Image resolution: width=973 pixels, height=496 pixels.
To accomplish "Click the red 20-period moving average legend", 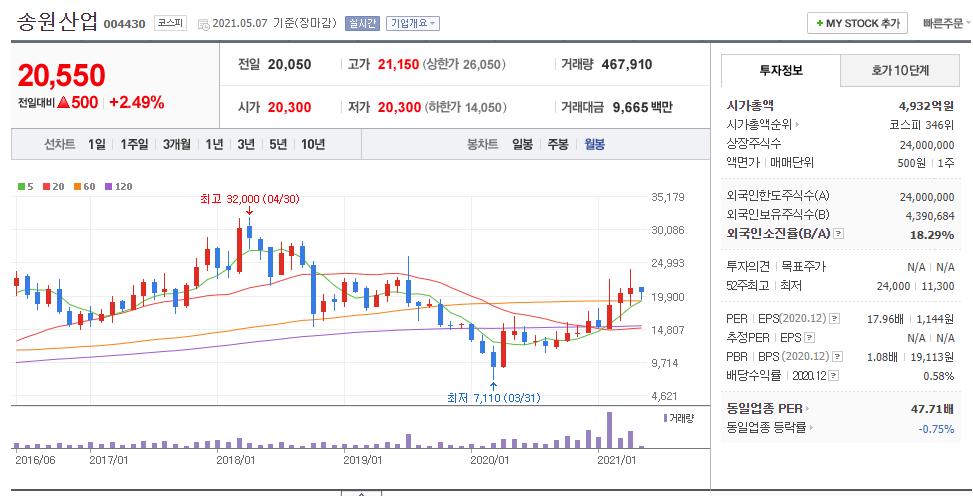I will pos(53,186).
